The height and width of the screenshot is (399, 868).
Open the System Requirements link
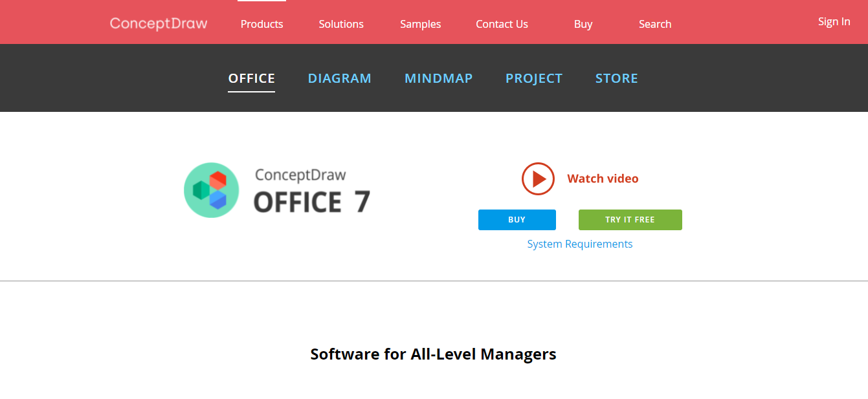580,244
